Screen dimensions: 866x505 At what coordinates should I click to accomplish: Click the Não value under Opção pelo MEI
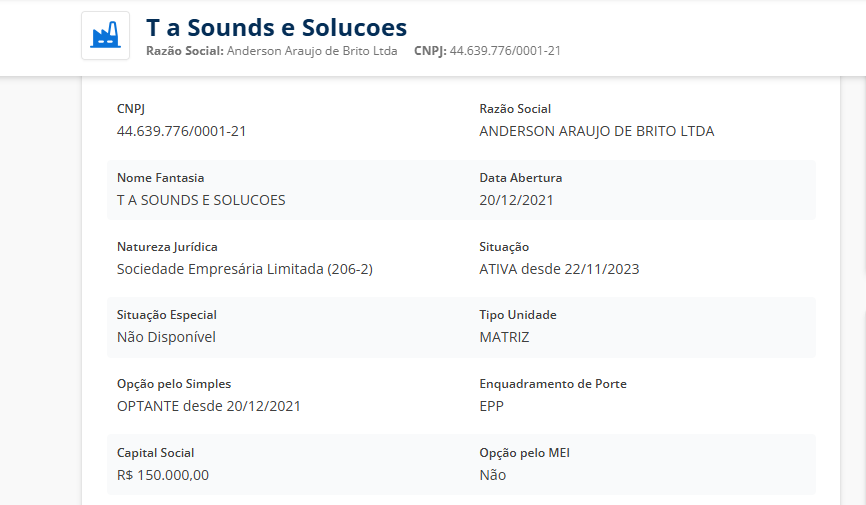(493, 475)
